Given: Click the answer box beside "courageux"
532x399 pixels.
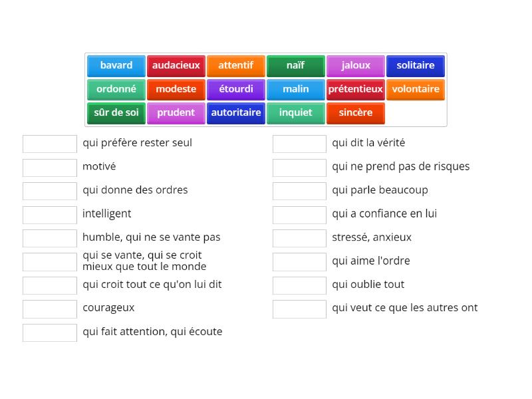Looking at the screenshot, I should pyautogui.click(x=49, y=308).
